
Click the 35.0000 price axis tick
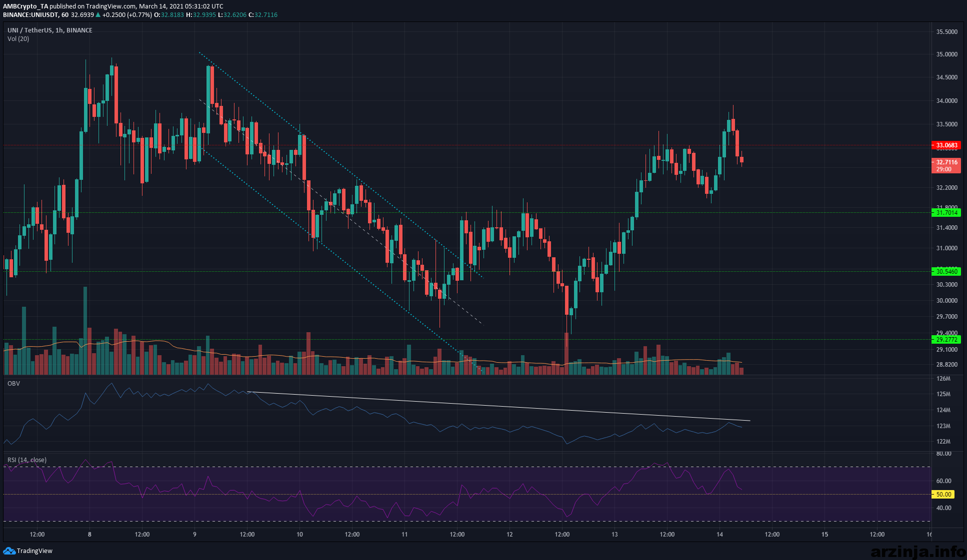946,54
